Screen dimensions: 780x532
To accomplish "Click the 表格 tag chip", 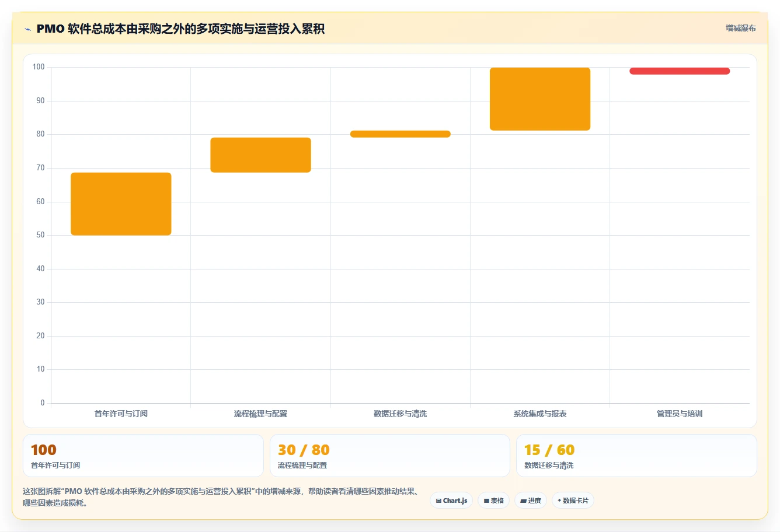I will (x=493, y=501).
